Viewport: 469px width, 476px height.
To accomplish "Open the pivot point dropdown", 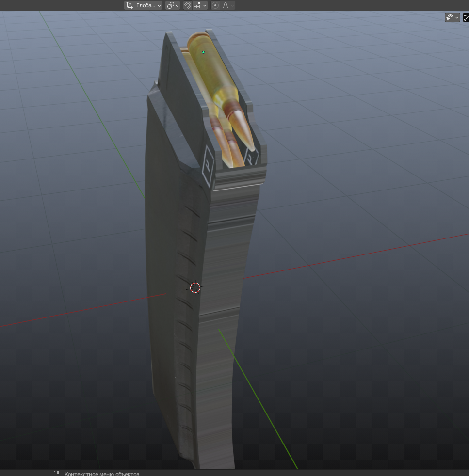I will pos(173,5).
